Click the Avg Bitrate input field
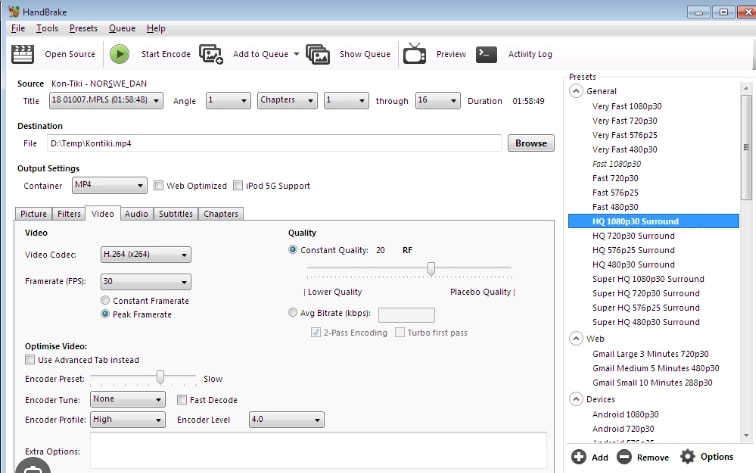The height and width of the screenshot is (473, 756). point(406,315)
